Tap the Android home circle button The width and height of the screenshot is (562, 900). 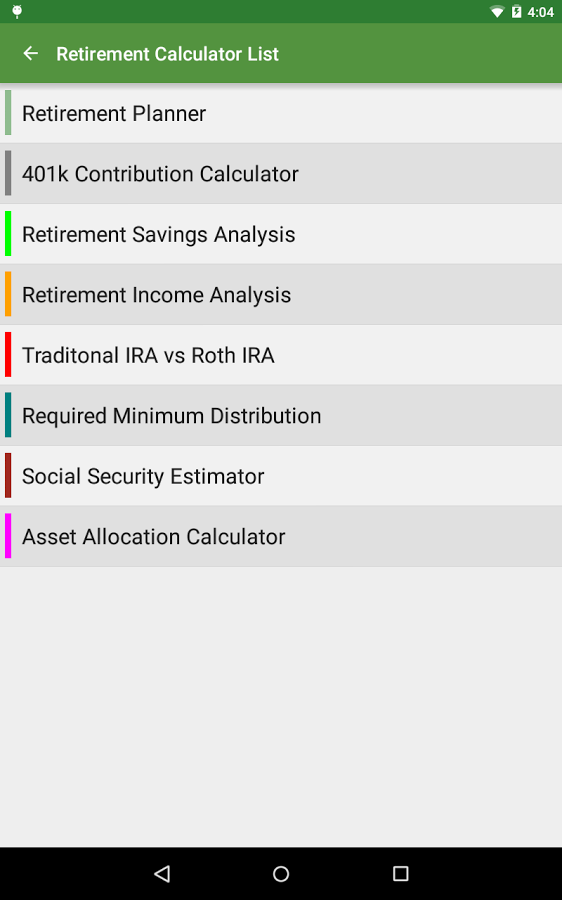tap(281, 874)
